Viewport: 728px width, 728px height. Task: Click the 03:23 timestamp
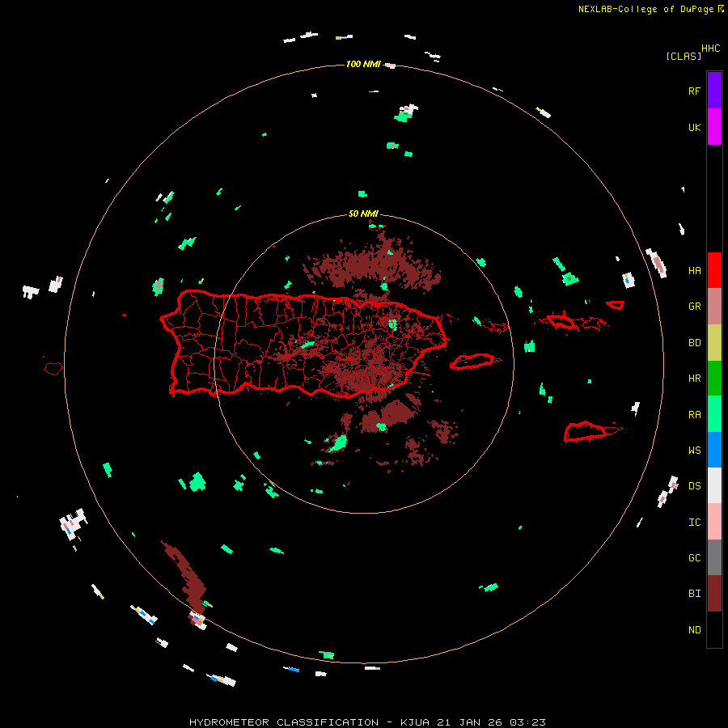point(527,722)
